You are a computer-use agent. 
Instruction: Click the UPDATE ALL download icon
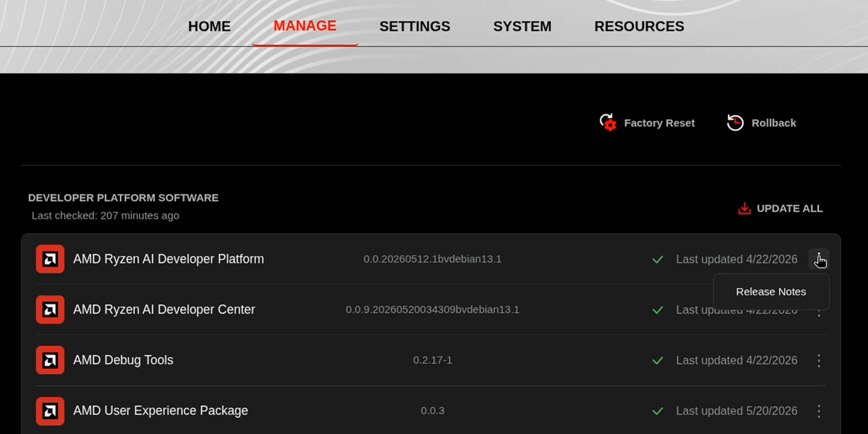click(744, 208)
